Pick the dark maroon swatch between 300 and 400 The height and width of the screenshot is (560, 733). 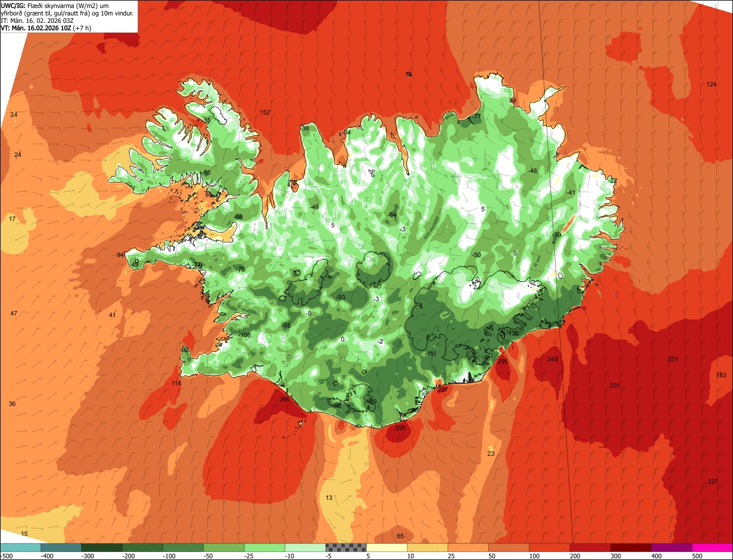(x=630, y=547)
